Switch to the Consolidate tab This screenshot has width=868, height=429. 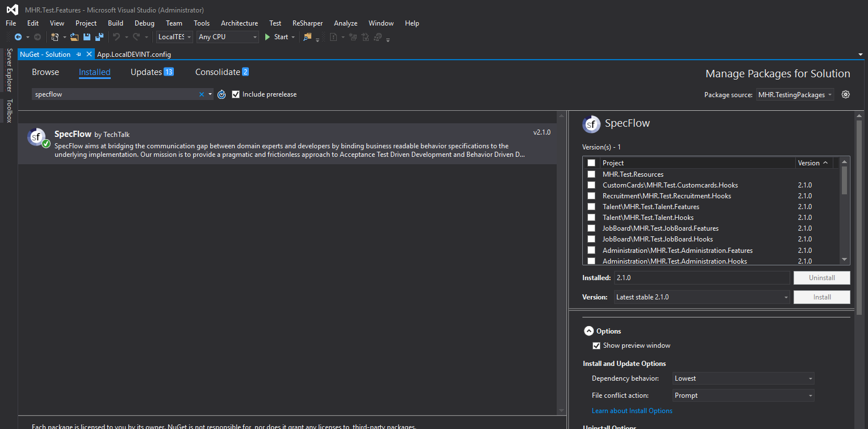(x=222, y=72)
